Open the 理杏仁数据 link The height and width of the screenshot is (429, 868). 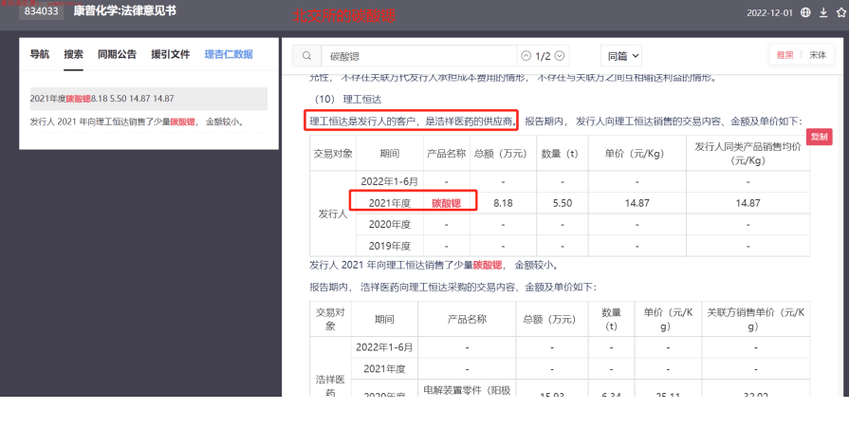[x=229, y=54]
